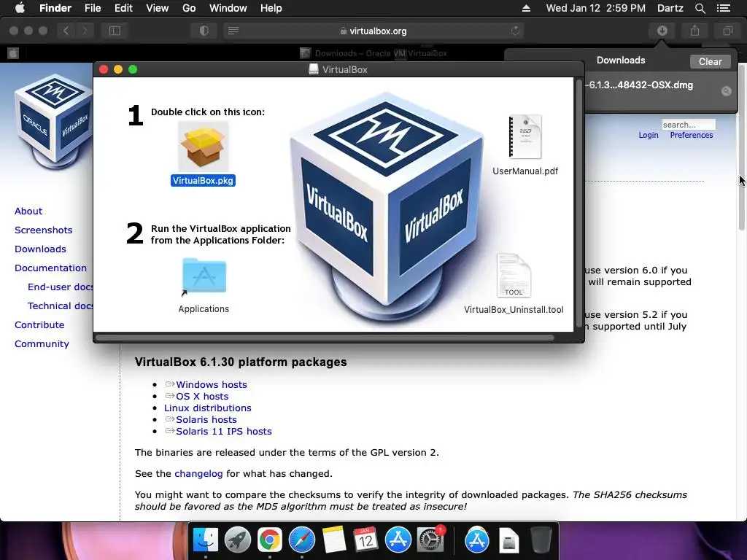
Task: Click the Safari address bar
Action: (374, 31)
